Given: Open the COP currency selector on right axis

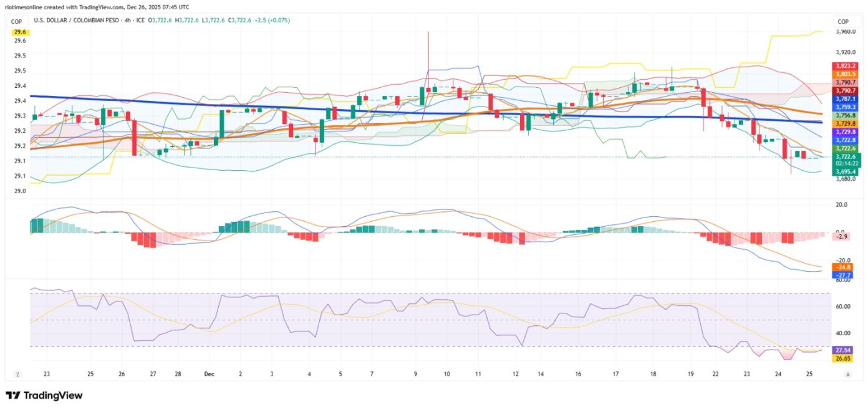Looking at the screenshot, I should click(842, 21).
